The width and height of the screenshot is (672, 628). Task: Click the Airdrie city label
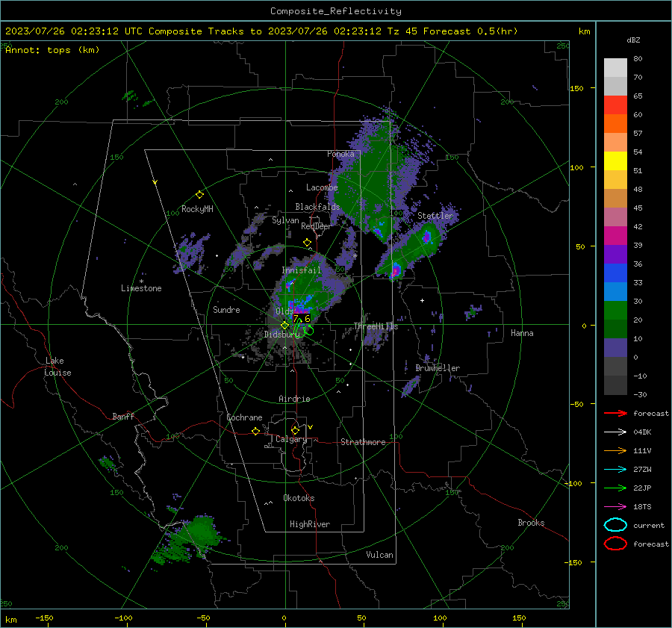pyautogui.click(x=294, y=399)
